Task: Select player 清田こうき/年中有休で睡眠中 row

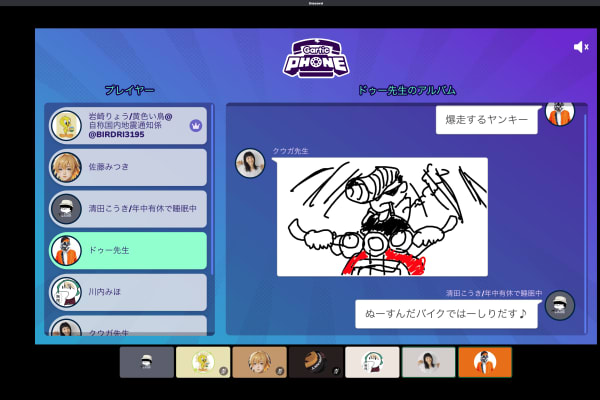Action: coord(128,209)
